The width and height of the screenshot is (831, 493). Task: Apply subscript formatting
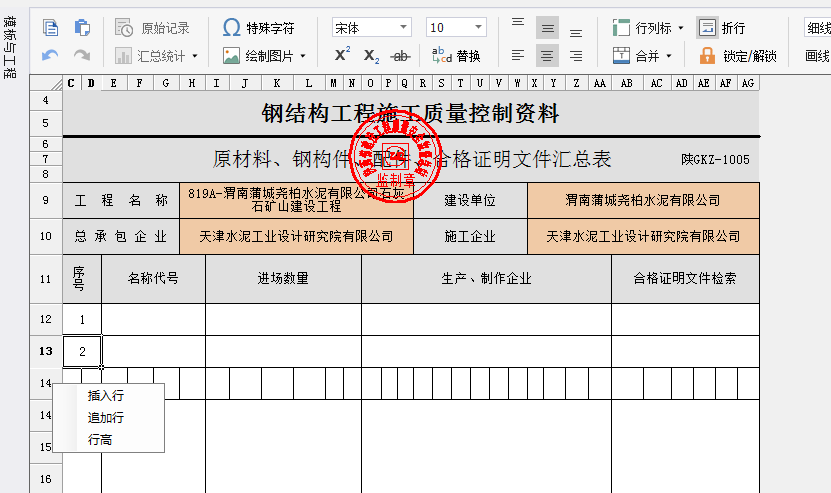tap(371, 56)
